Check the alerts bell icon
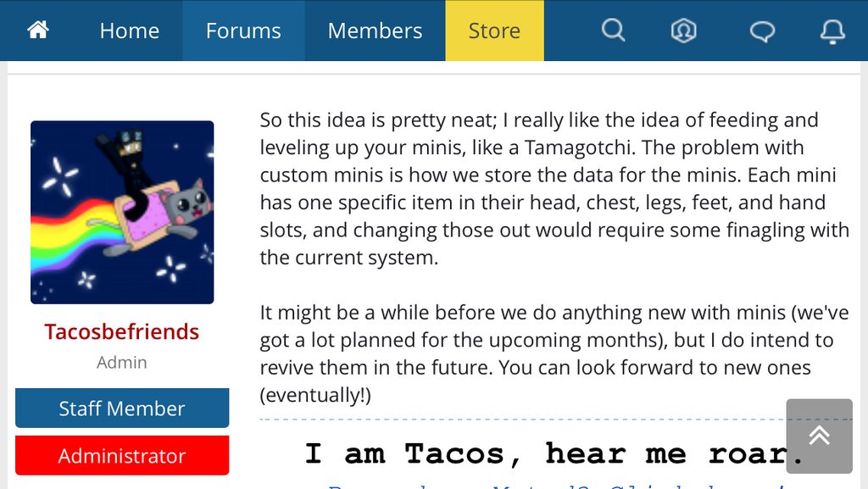This screenshot has height=489, width=868. pos(832,31)
